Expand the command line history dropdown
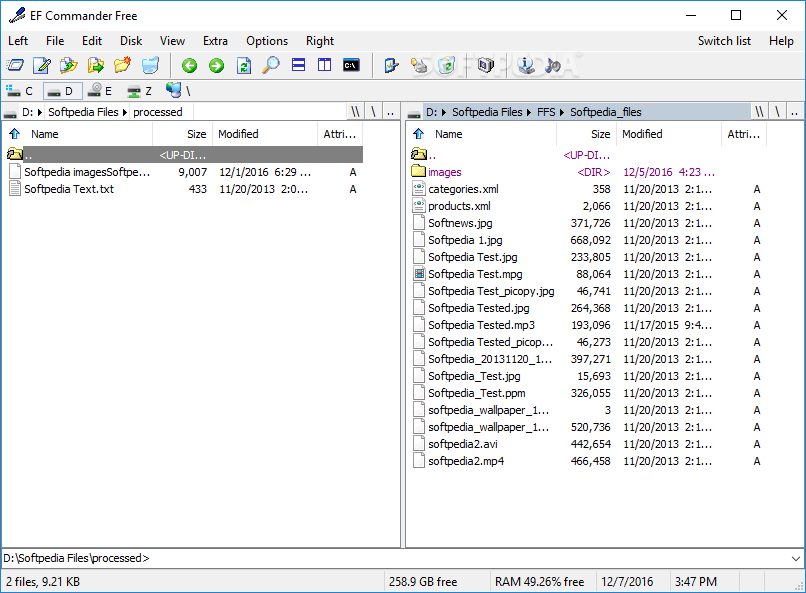The width and height of the screenshot is (806, 593). point(795,558)
